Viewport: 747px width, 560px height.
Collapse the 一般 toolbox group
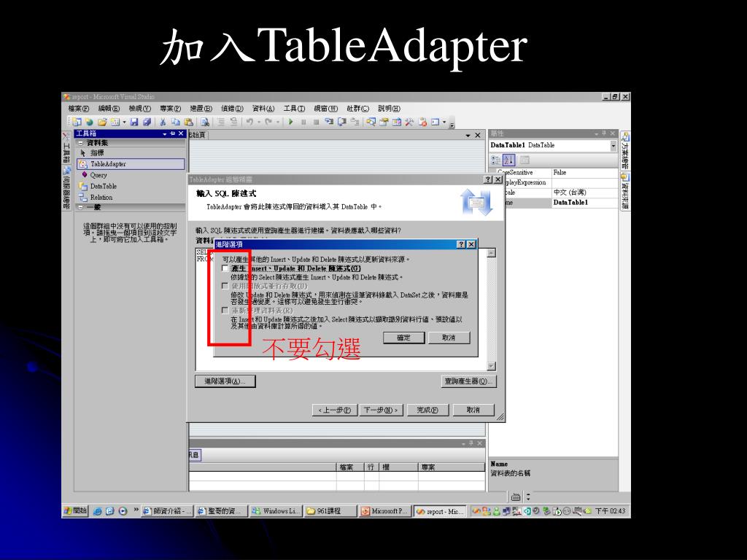[80, 207]
